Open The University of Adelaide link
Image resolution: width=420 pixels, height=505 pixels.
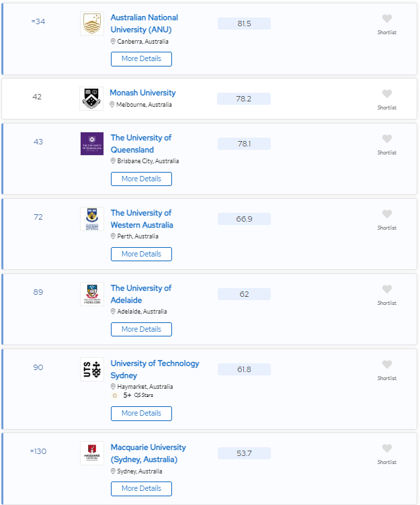click(141, 294)
